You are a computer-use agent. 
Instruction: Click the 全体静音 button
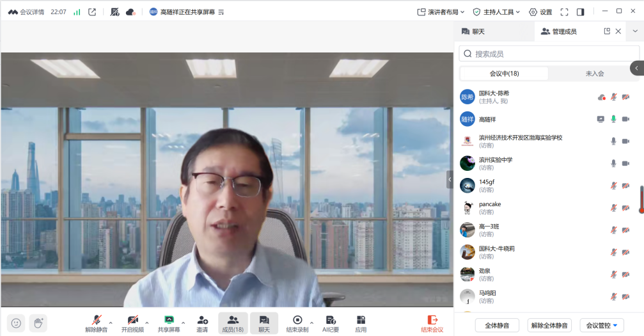pos(497,325)
